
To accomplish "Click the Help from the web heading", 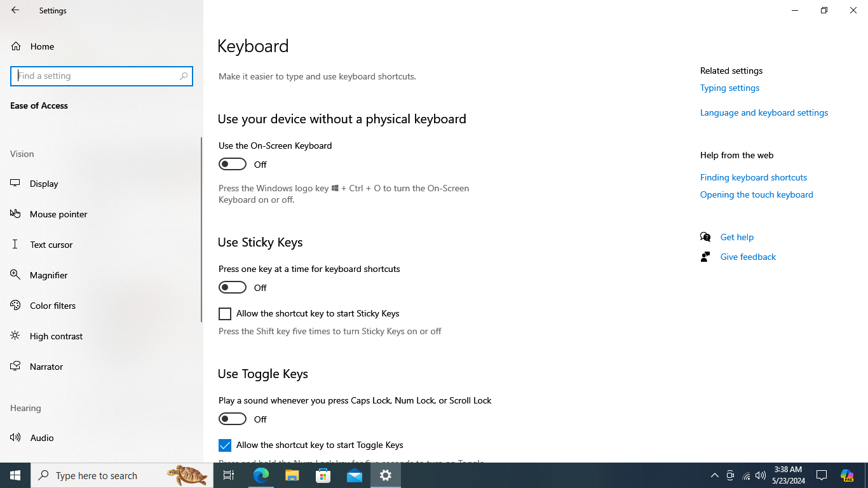I will [736, 155].
